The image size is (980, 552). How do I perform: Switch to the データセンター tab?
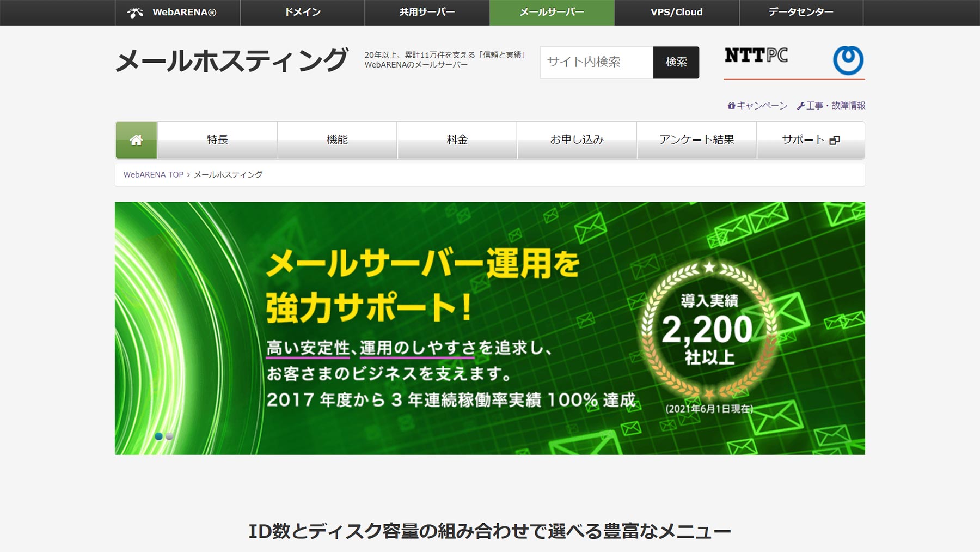click(x=801, y=11)
